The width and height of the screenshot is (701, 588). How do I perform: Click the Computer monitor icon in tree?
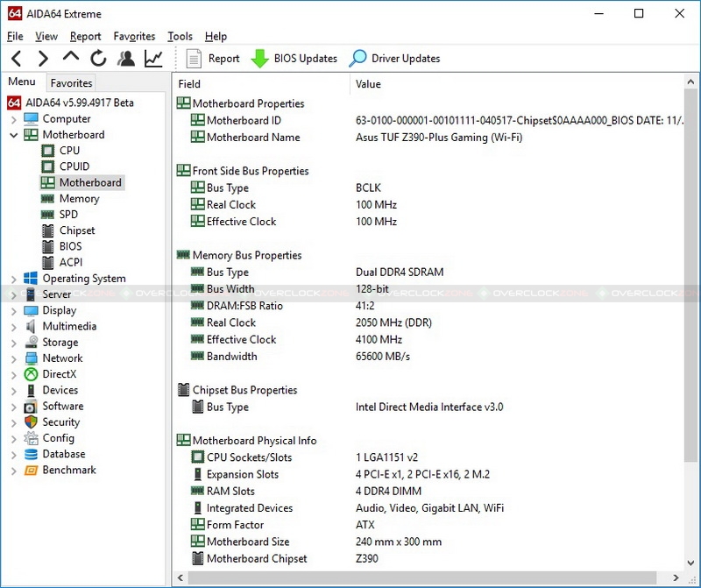pos(31,118)
